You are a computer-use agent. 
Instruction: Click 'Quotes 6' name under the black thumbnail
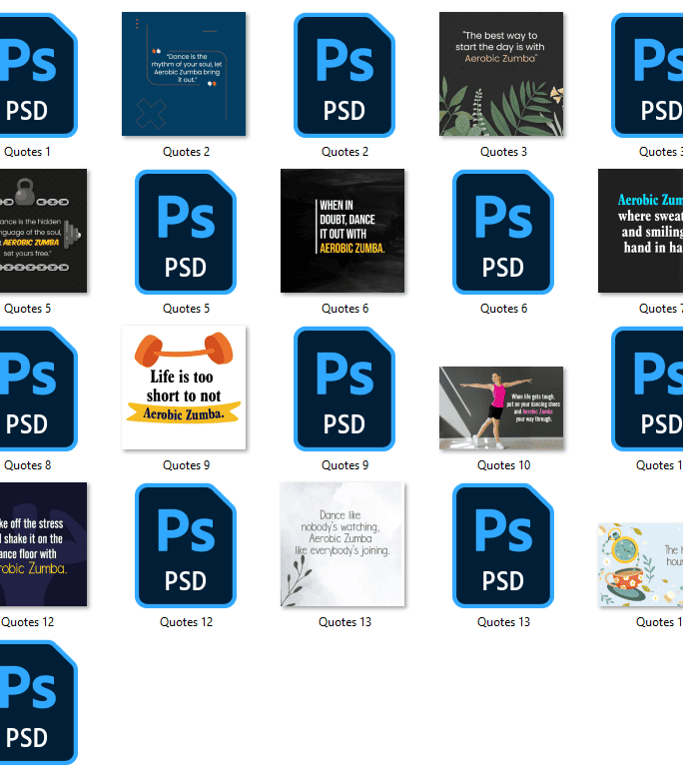(344, 309)
